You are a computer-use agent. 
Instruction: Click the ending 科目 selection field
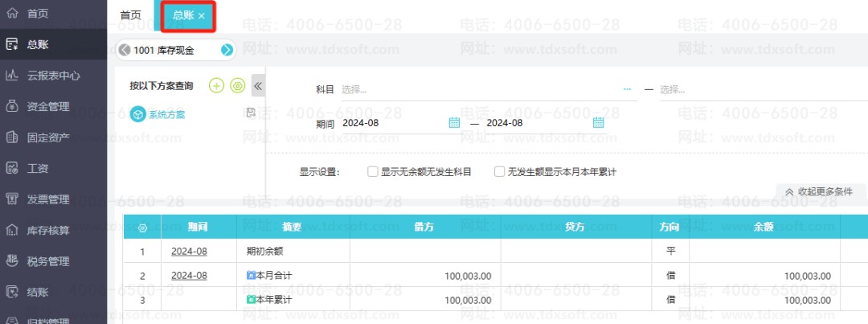coord(764,90)
